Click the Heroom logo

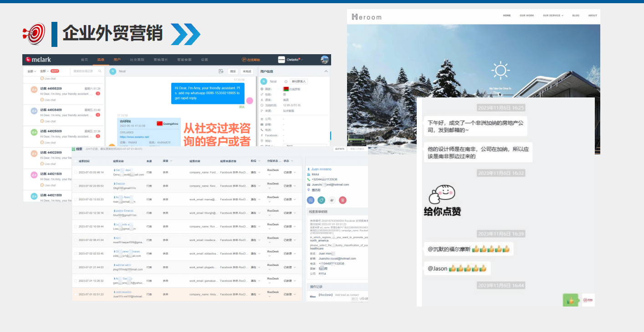pos(367,17)
